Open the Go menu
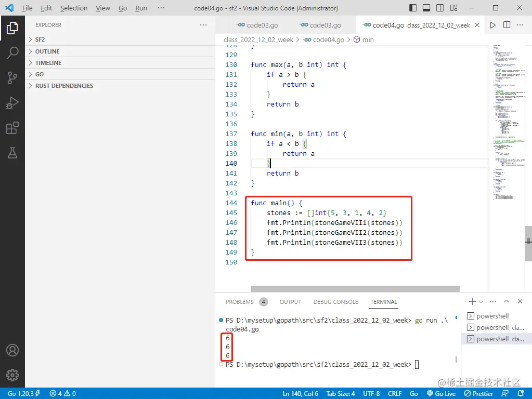532x399 pixels. click(x=123, y=8)
